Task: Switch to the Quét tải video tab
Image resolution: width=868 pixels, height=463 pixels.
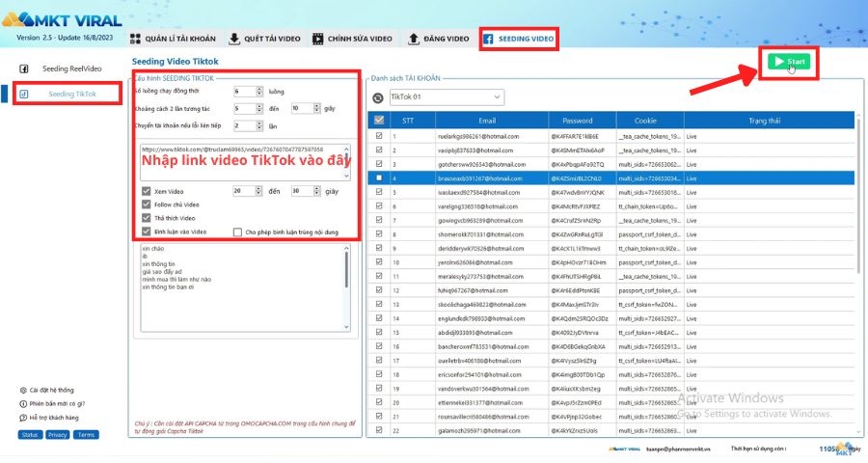Action: click(264, 39)
